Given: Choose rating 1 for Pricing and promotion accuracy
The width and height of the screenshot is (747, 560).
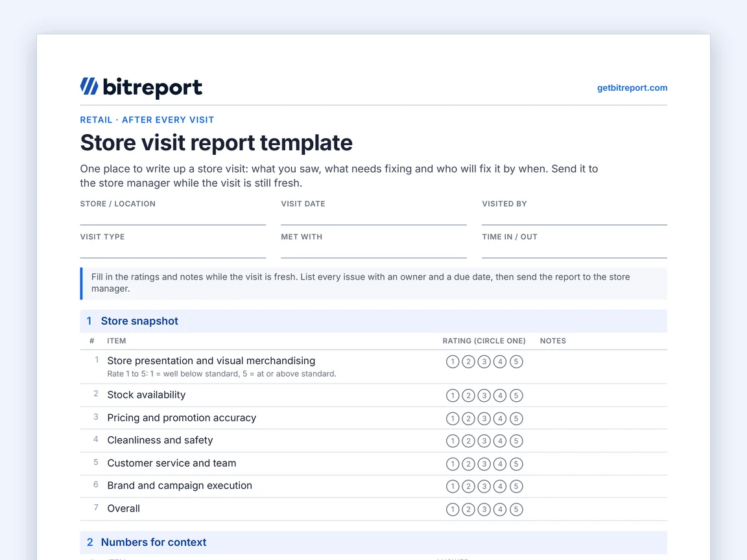Looking at the screenshot, I should pyautogui.click(x=453, y=419).
